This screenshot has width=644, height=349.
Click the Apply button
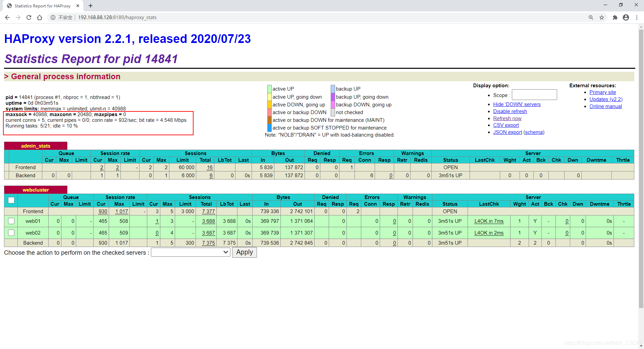click(245, 252)
